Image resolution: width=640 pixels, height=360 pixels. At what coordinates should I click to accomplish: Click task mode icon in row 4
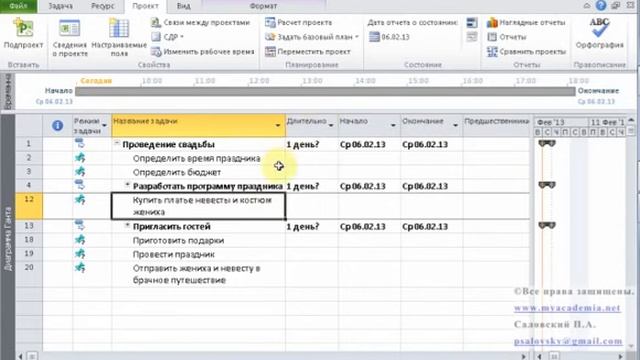pyautogui.click(x=80, y=185)
